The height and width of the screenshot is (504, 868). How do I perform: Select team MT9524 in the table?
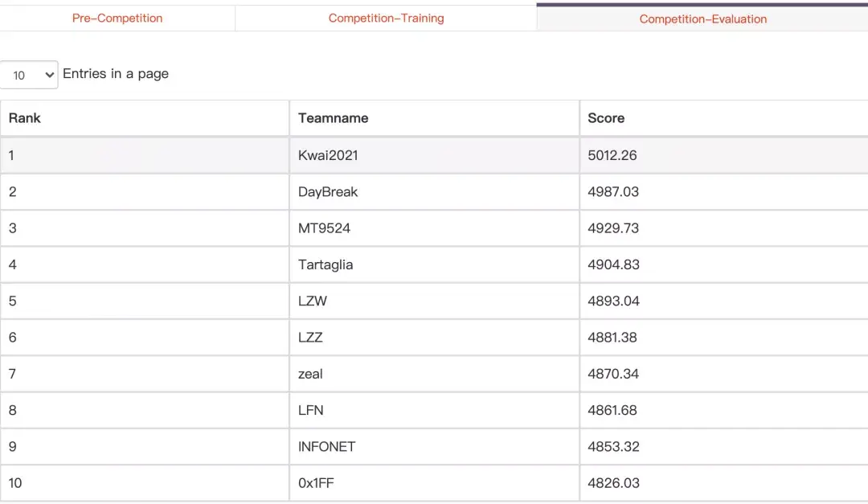pyautogui.click(x=324, y=228)
